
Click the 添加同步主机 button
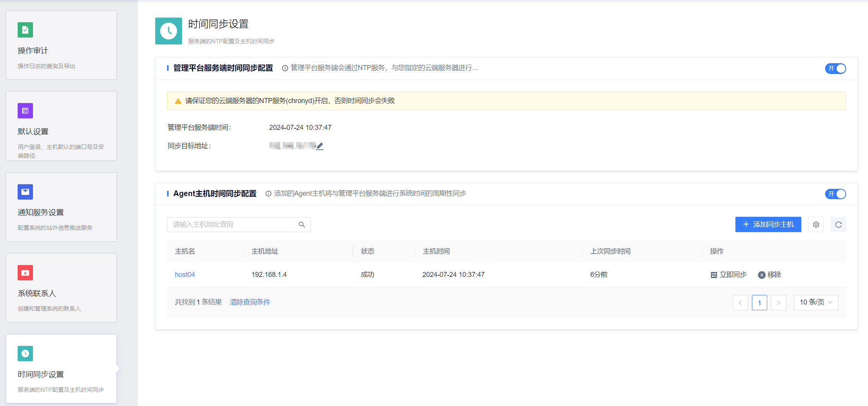click(768, 224)
